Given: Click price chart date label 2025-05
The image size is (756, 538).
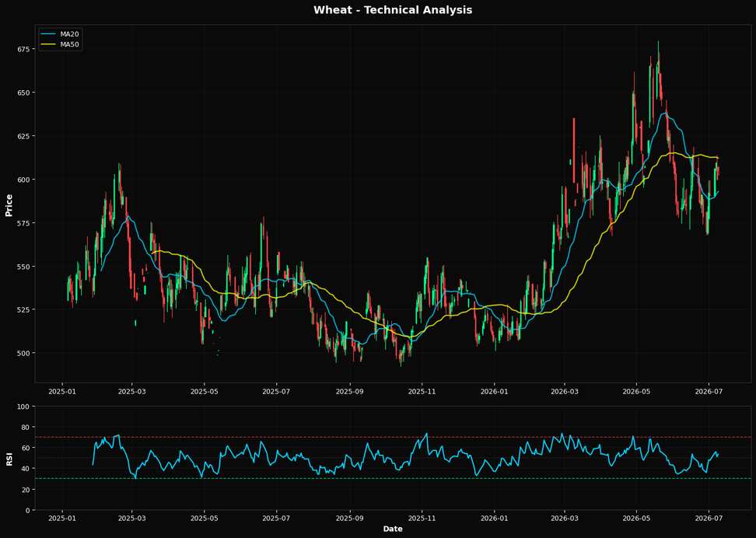Looking at the screenshot, I should [x=204, y=391].
